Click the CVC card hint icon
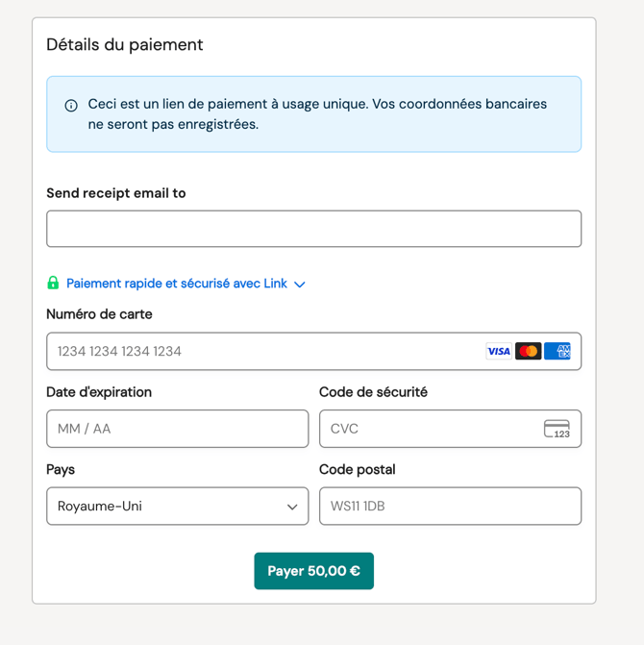Image resolution: width=644 pixels, height=645 pixels. click(557, 429)
